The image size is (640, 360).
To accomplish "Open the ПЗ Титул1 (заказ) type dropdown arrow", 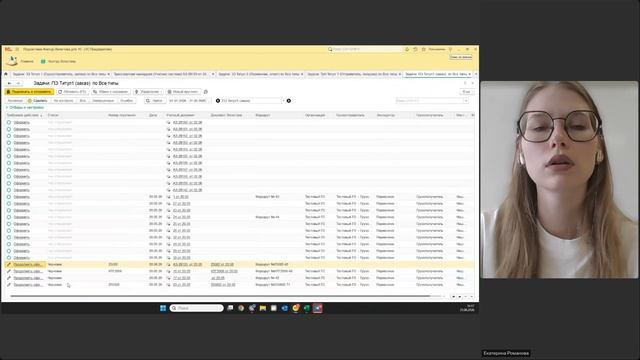I will point(283,100).
